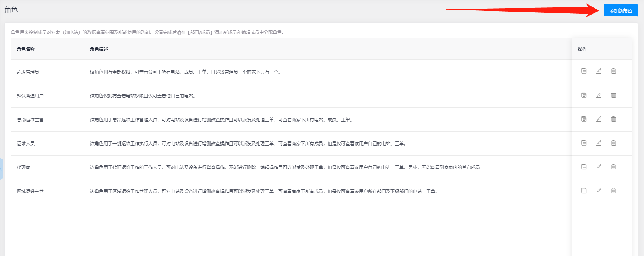Viewport: 644px width, 256px height.
Task: Open details icon for 总部运维主管
Action: click(x=584, y=119)
